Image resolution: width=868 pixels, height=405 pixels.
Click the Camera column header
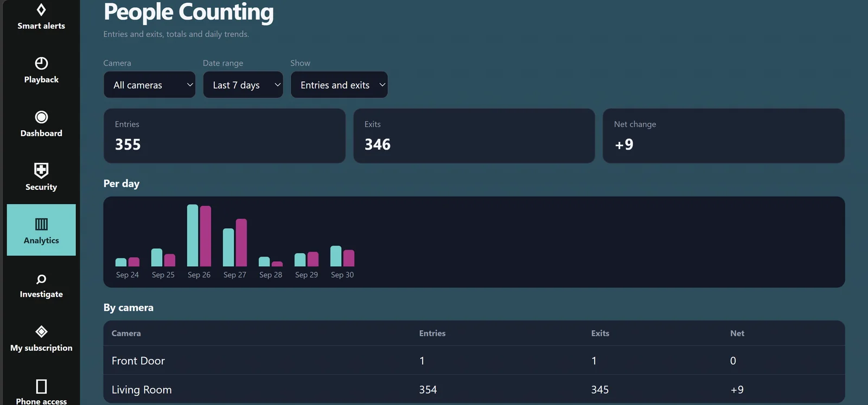pyautogui.click(x=126, y=333)
